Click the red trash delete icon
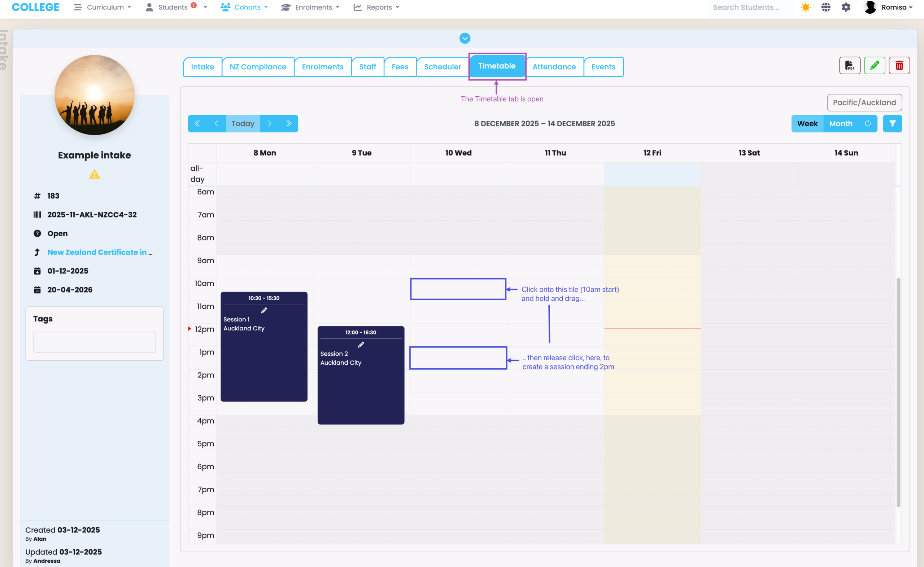This screenshot has width=924, height=567. coord(899,66)
